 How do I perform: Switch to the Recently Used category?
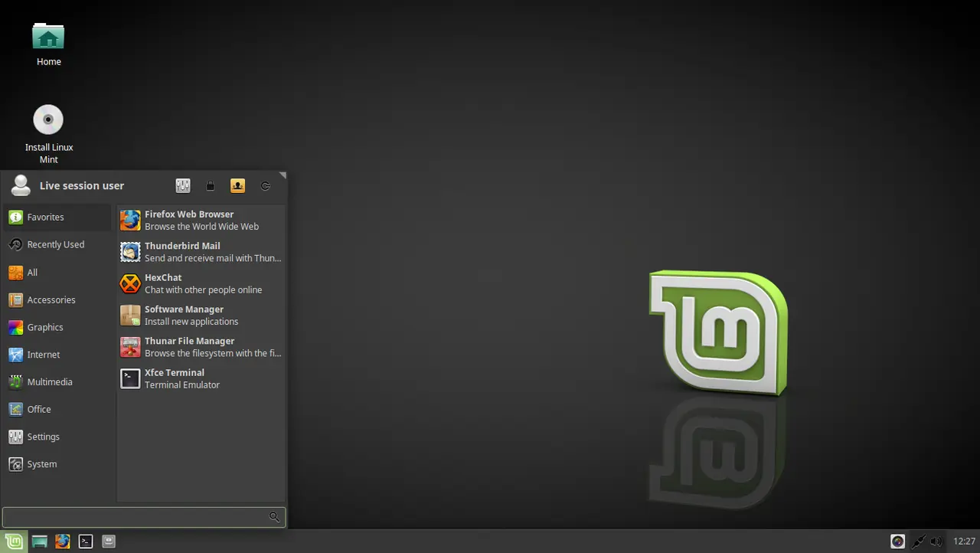click(x=54, y=244)
